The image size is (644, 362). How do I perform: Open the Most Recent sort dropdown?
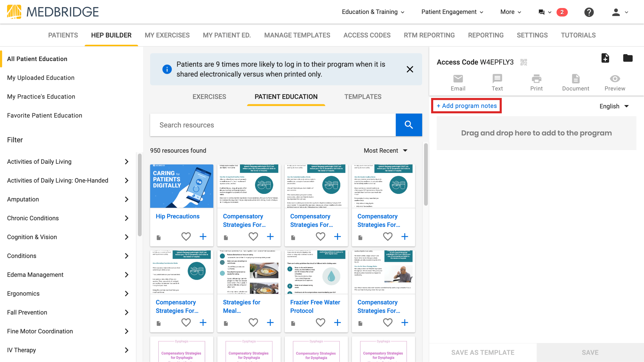[385, 150]
